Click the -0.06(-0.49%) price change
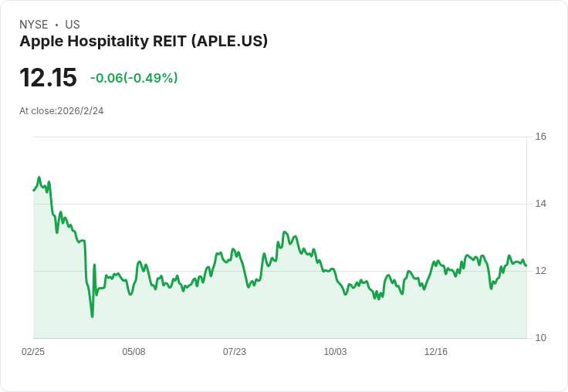This screenshot has width=568, height=392. (134, 78)
